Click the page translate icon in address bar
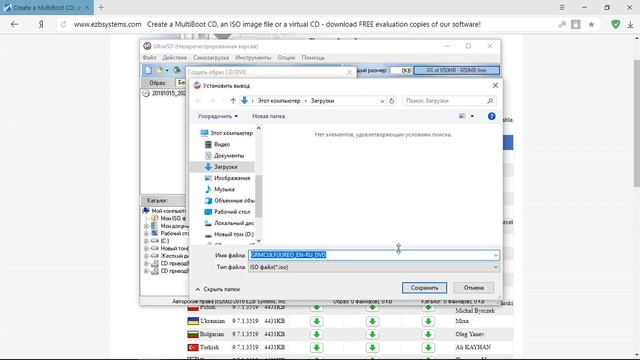The height and width of the screenshot is (360, 640). coord(562,24)
